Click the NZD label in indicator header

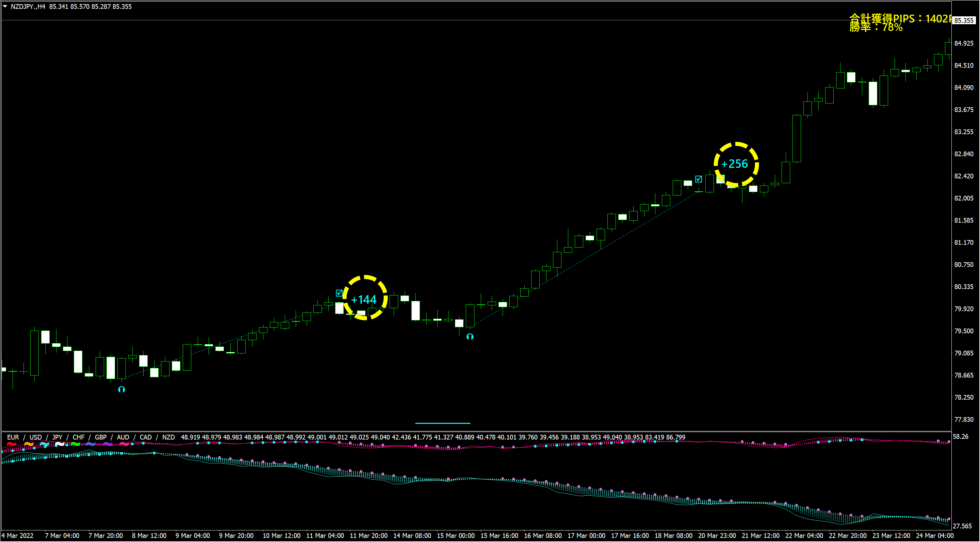point(168,437)
